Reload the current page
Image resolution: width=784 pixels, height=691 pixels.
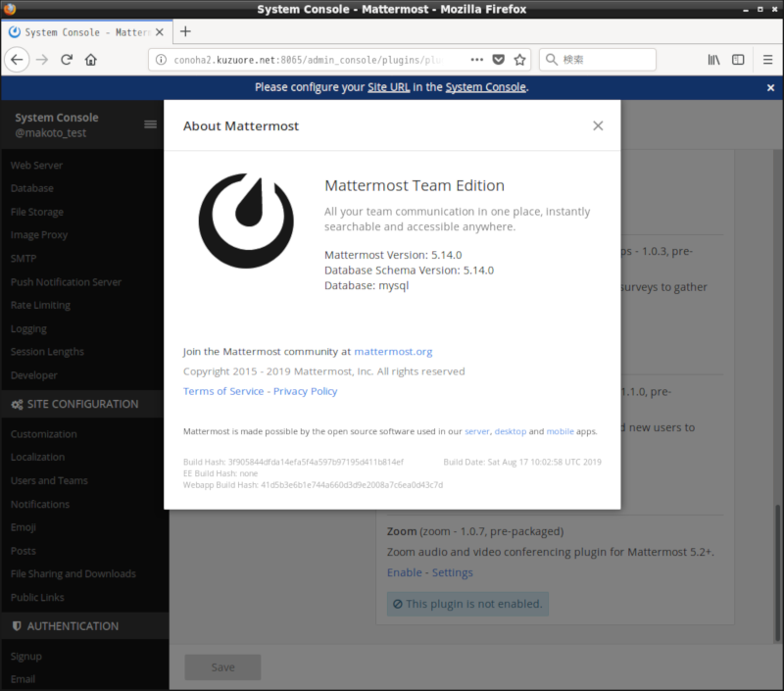[67, 60]
